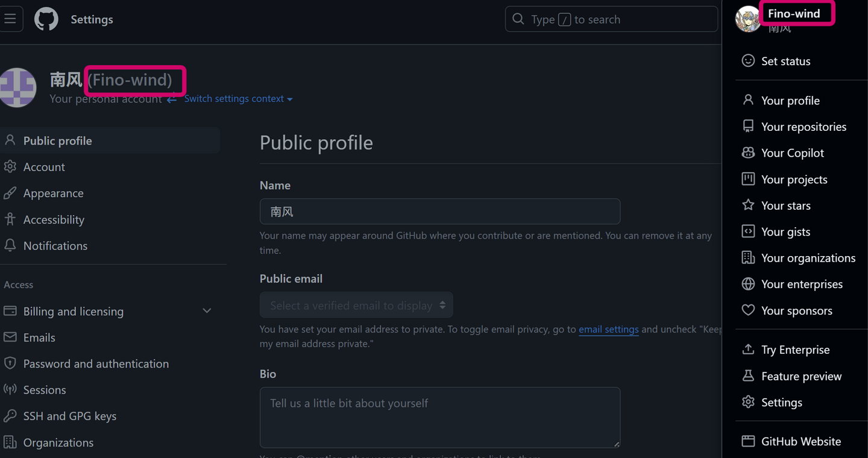The height and width of the screenshot is (458, 868).
Task: Click the search magnifier icon
Action: coord(518,19)
